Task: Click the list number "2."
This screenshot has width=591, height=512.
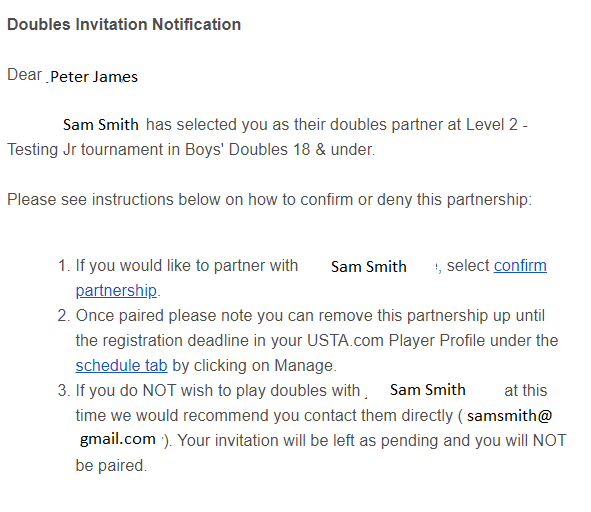Action: tap(64, 316)
